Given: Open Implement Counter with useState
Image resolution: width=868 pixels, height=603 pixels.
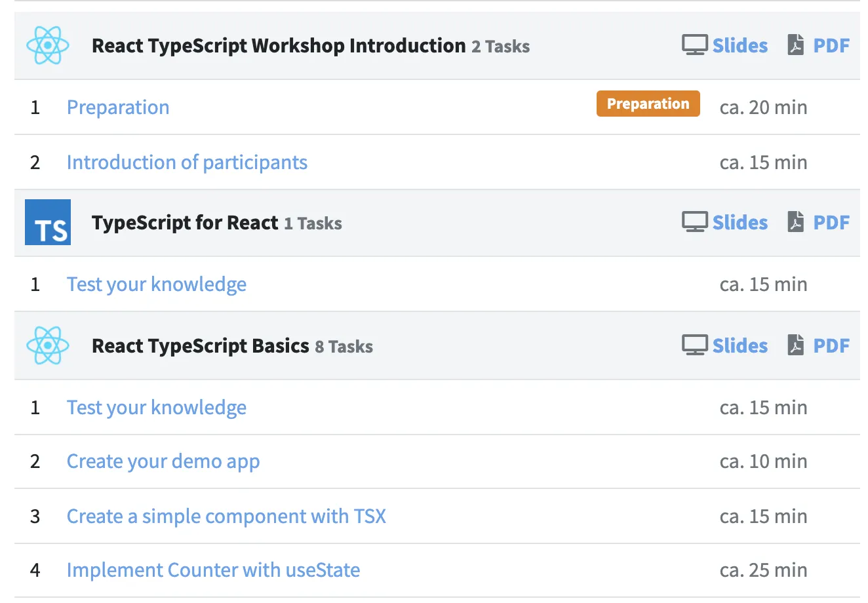Looking at the screenshot, I should tap(214, 570).
